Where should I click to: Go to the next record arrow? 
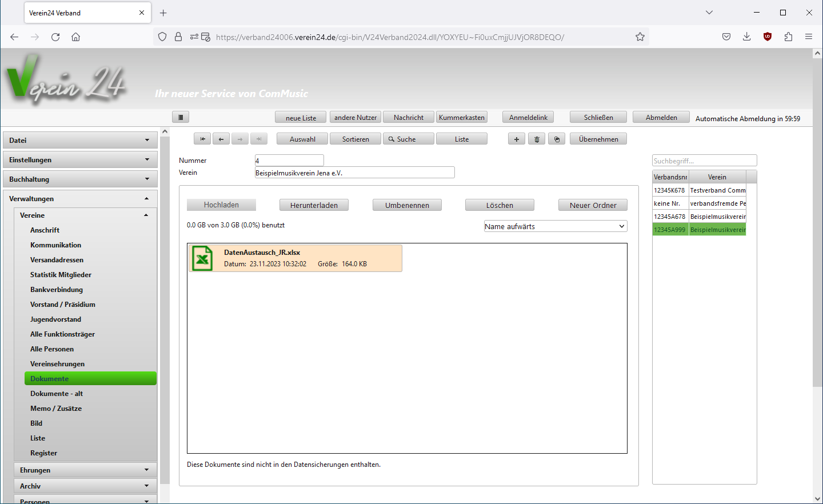tap(240, 139)
